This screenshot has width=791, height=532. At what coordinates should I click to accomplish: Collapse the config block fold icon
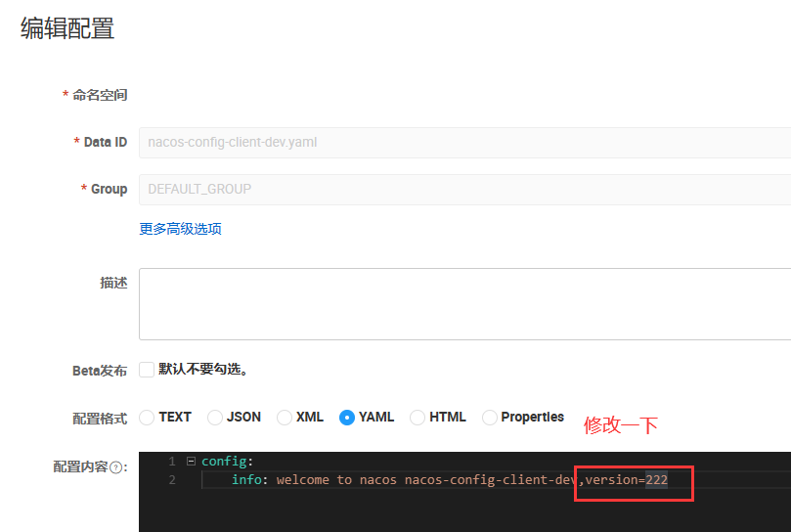pyautogui.click(x=191, y=461)
